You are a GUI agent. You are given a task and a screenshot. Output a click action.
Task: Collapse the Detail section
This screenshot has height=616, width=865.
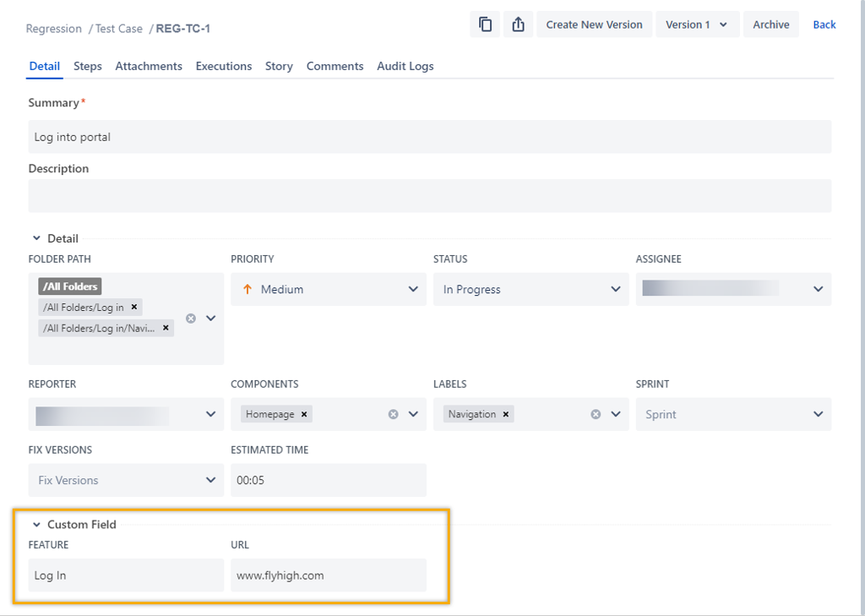pyautogui.click(x=36, y=238)
